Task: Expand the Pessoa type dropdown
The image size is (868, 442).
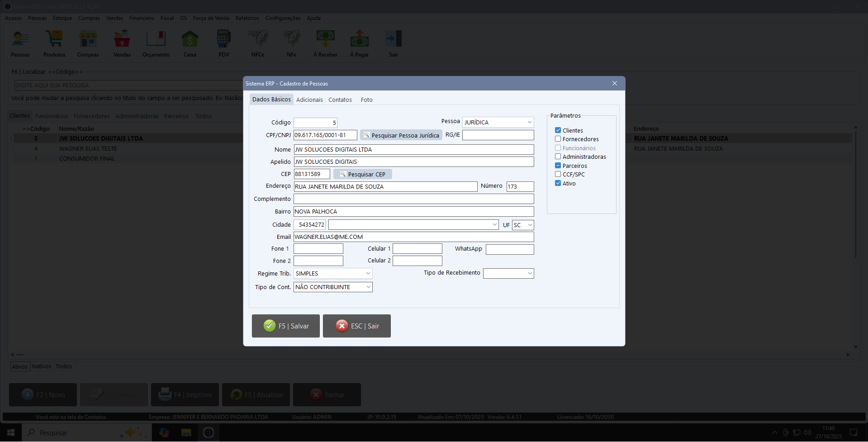Action: [x=529, y=123]
